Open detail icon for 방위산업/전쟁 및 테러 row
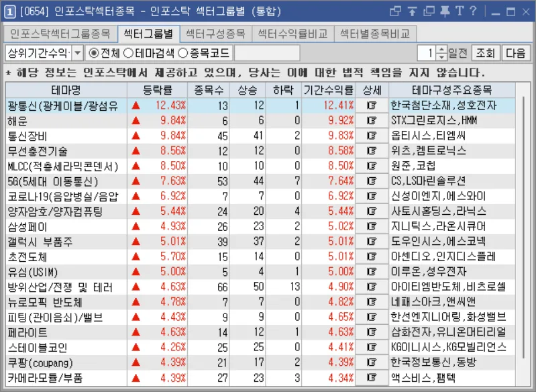536x392 pixels. [x=372, y=287]
